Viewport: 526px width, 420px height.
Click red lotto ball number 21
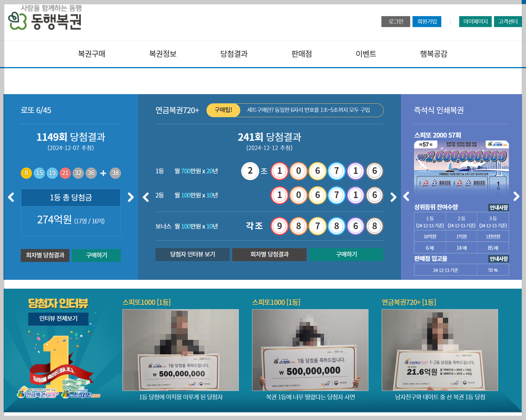(65, 173)
